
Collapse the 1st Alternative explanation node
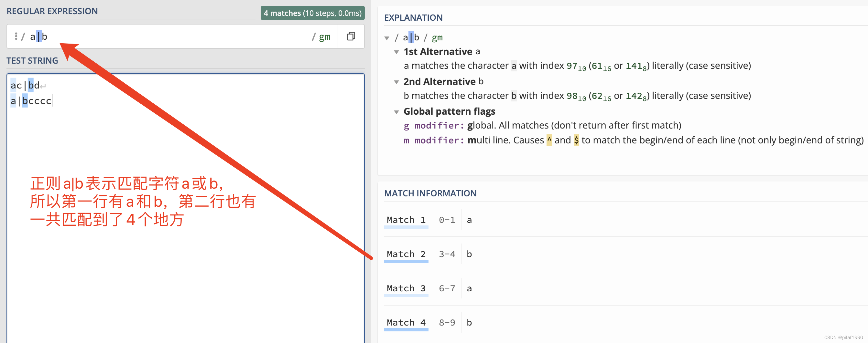(x=396, y=52)
